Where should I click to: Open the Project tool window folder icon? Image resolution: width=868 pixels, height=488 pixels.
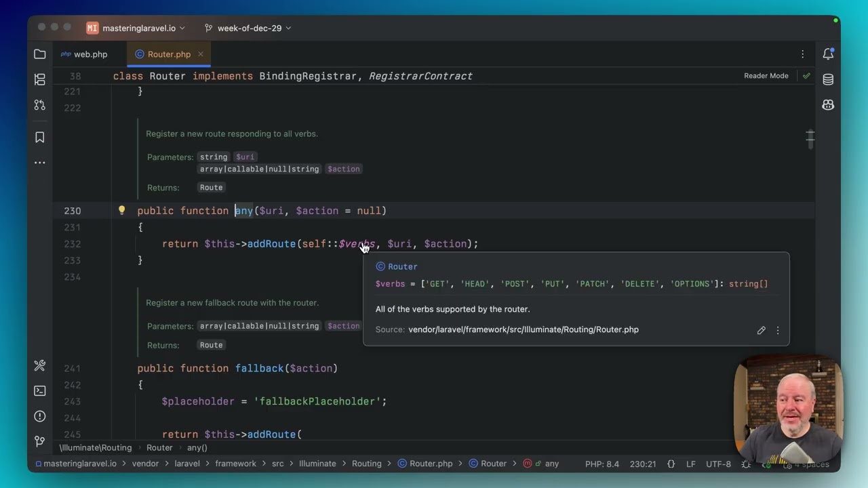tap(40, 54)
